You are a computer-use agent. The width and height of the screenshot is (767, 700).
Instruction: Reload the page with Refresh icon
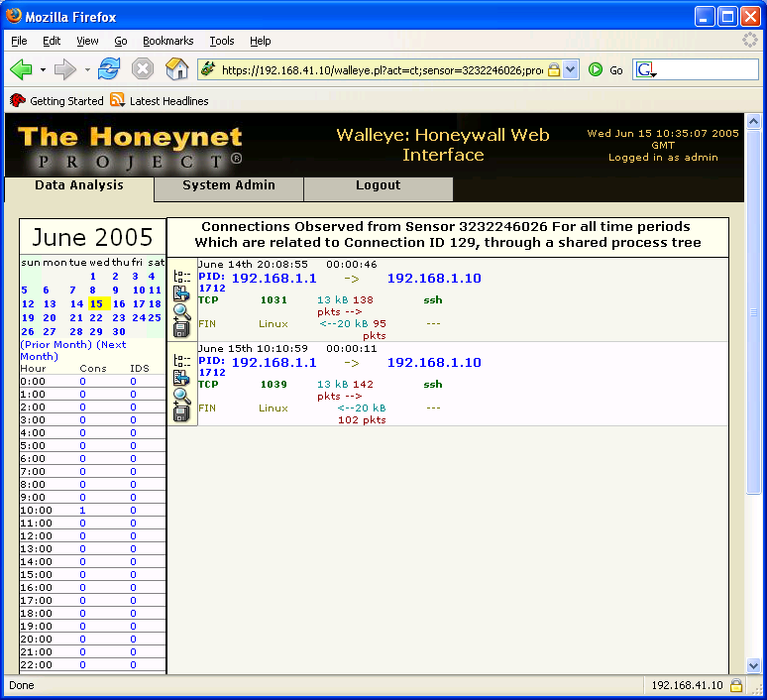click(109, 69)
